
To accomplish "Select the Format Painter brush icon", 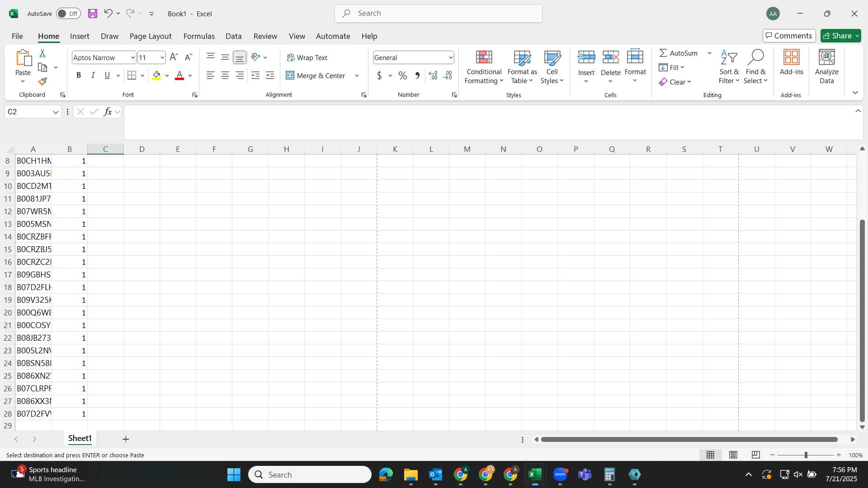I will coord(42,81).
